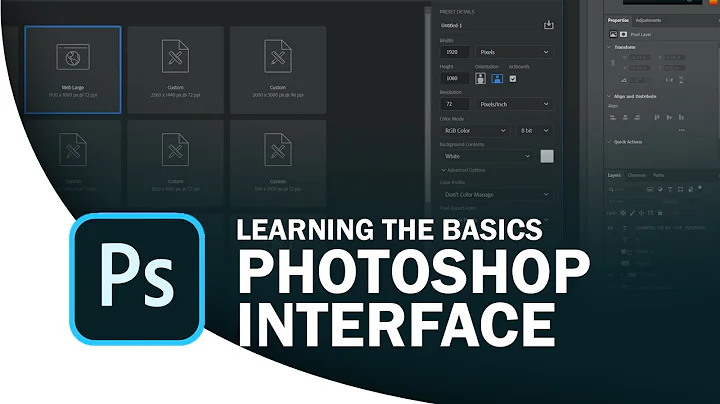Filter layers by type layers icon

tap(670, 189)
